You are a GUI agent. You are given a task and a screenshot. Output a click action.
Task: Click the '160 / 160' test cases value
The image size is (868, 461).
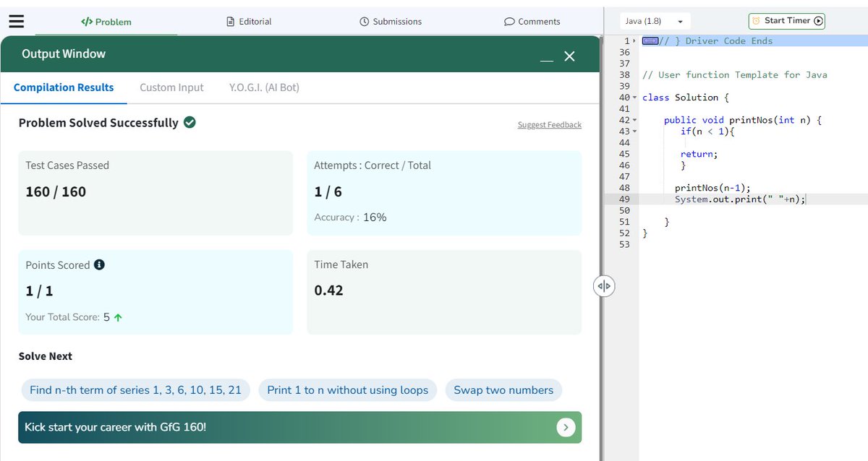click(56, 191)
